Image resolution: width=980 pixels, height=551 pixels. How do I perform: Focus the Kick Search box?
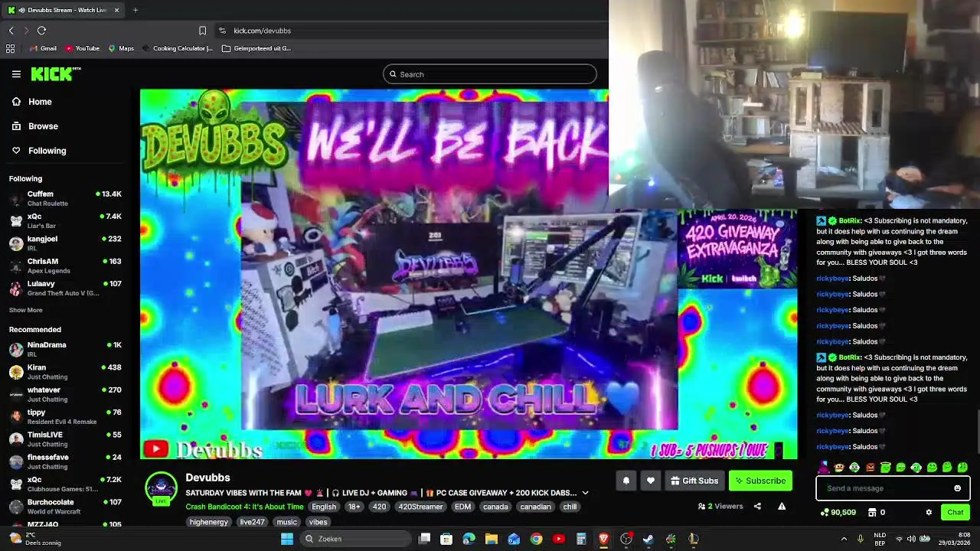pos(489,74)
